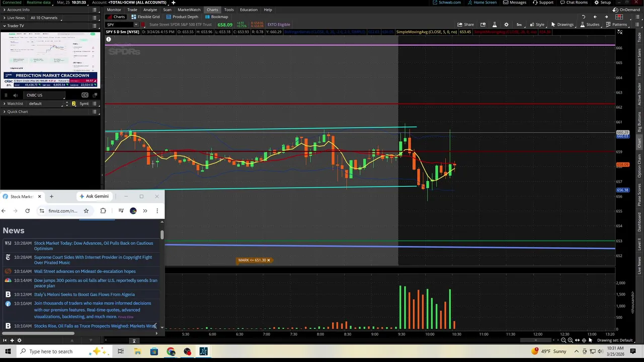Switch to the Analyze tab

tap(150, 10)
